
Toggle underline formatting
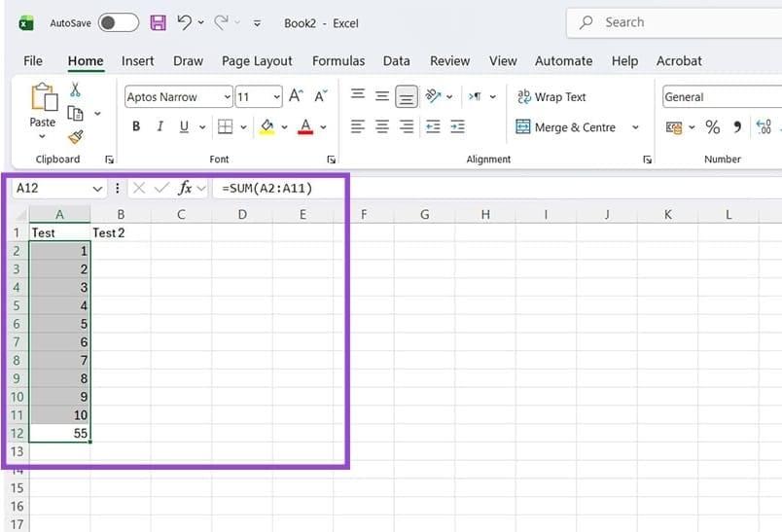184,126
